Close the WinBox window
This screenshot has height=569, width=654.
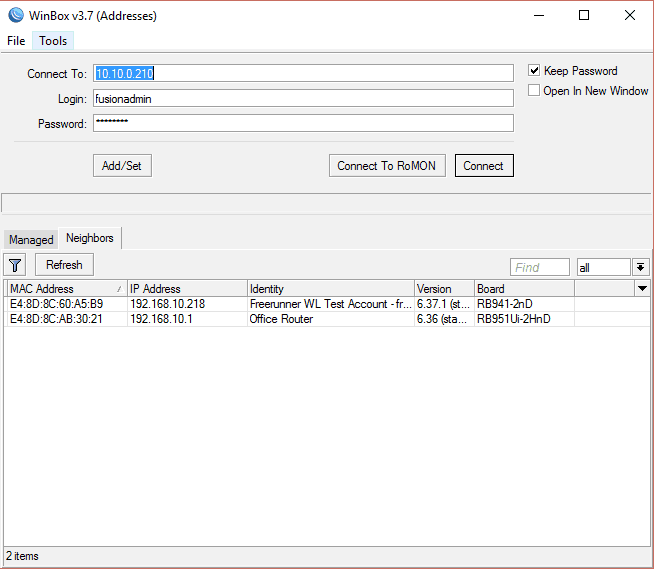[630, 15]
